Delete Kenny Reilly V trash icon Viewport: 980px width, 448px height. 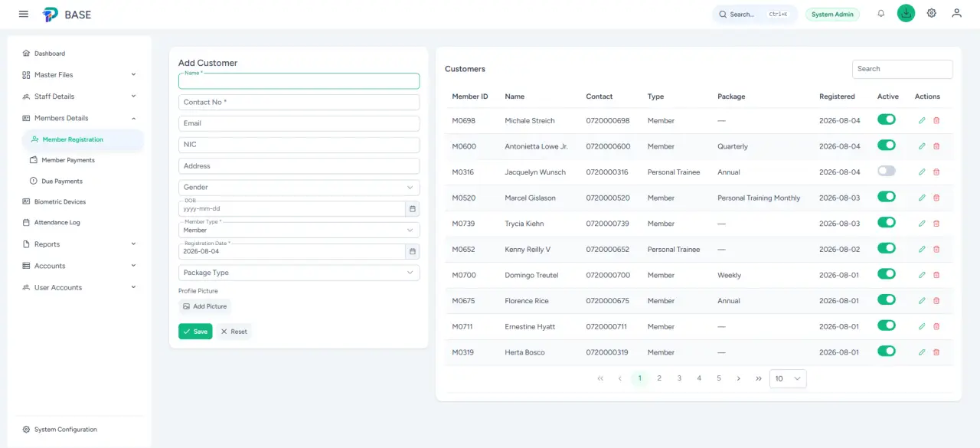pos(936,250)
